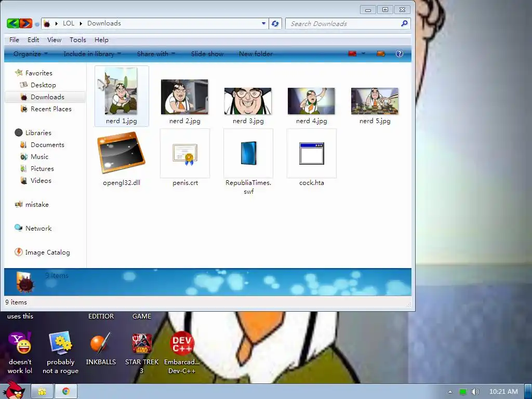Select the nerd 5.jpg thumbnail
Image resolution: width=532 pixels, height=399 pixels.
(x=375, y=101)
